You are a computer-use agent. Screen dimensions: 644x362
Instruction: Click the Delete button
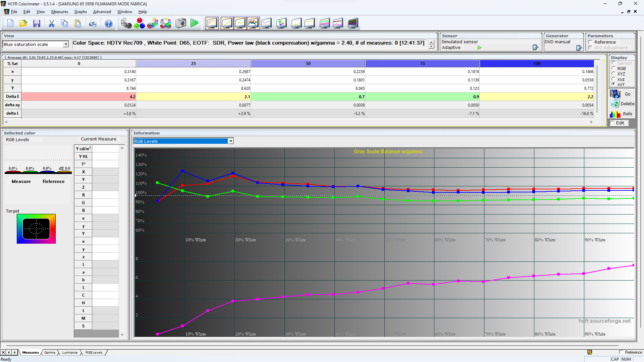click(622, 104)
